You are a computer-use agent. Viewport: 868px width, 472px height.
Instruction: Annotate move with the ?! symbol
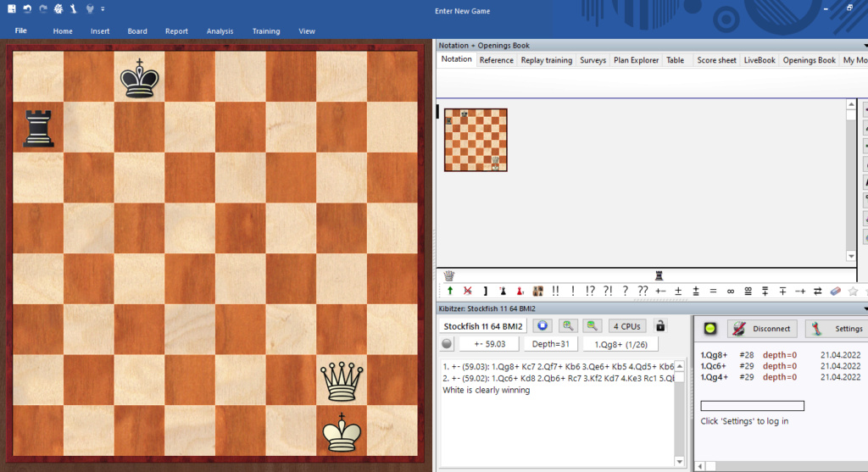click(608, 291)
